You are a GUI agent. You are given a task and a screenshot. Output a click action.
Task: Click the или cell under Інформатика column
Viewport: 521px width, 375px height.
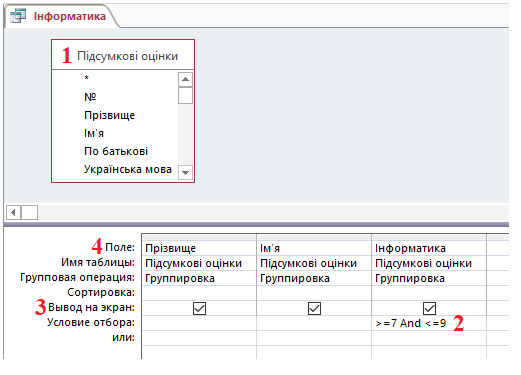tap(429, 338)
